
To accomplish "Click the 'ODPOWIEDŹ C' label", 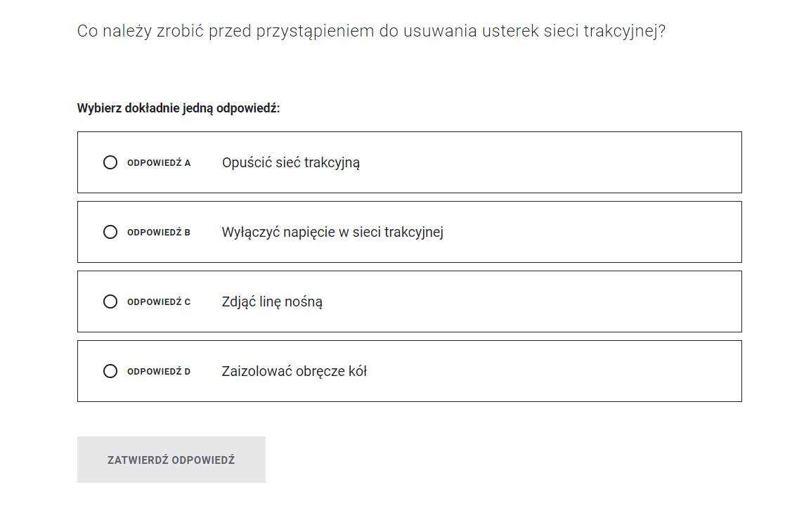I will (159, 302).
